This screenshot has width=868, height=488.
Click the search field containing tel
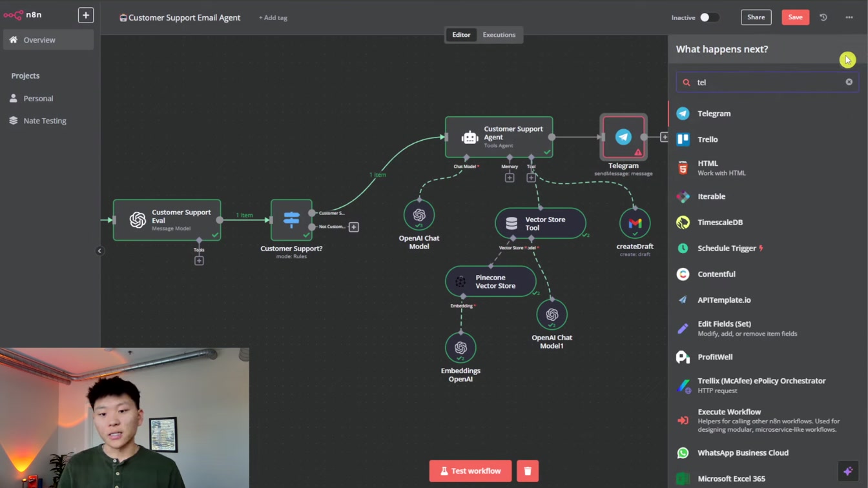tap(767, 82)
